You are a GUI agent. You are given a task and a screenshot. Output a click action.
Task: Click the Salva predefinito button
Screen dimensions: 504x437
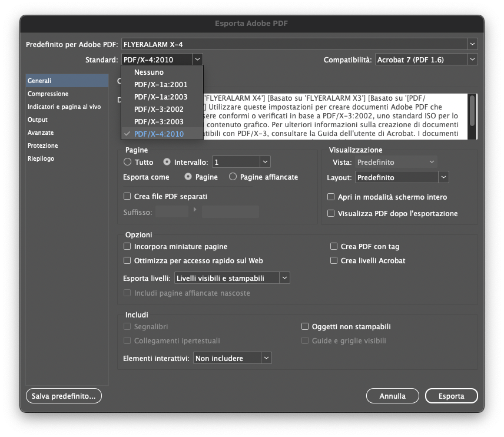(x=64, y=396)
